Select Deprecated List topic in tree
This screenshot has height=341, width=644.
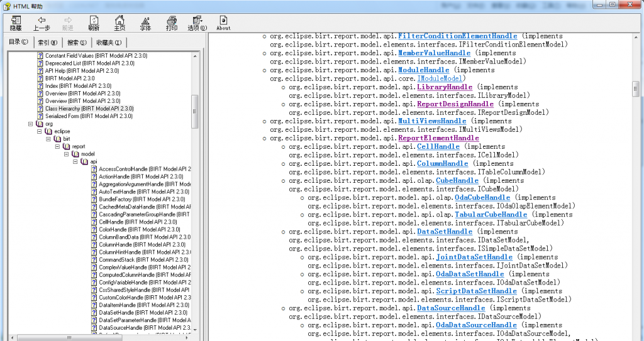[89, 63]
